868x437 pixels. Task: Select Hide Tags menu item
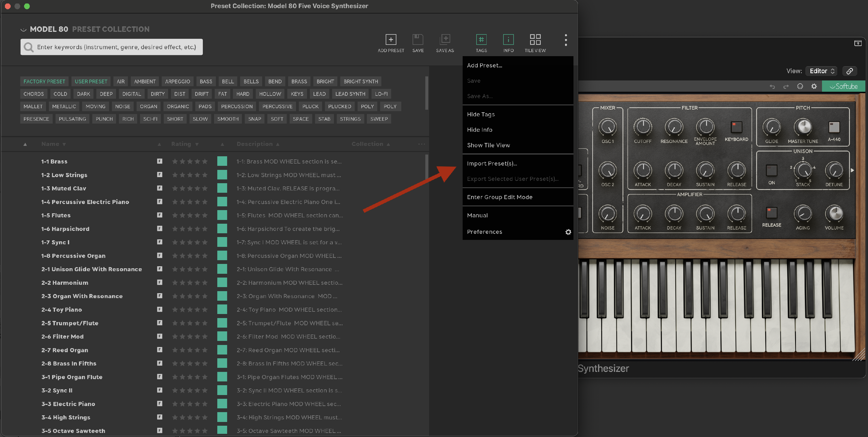[x=518, y=114]
